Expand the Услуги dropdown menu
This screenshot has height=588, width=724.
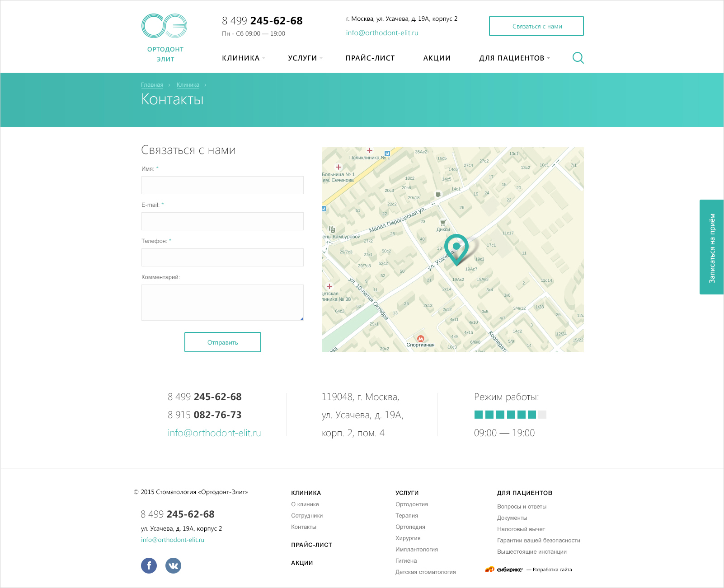pos(305,58)
